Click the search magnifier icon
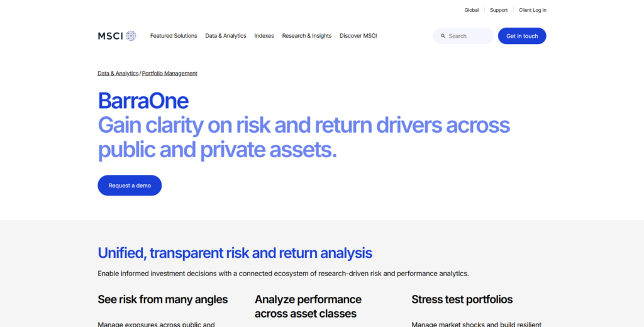The image size is (644, 327). (443, 36)
